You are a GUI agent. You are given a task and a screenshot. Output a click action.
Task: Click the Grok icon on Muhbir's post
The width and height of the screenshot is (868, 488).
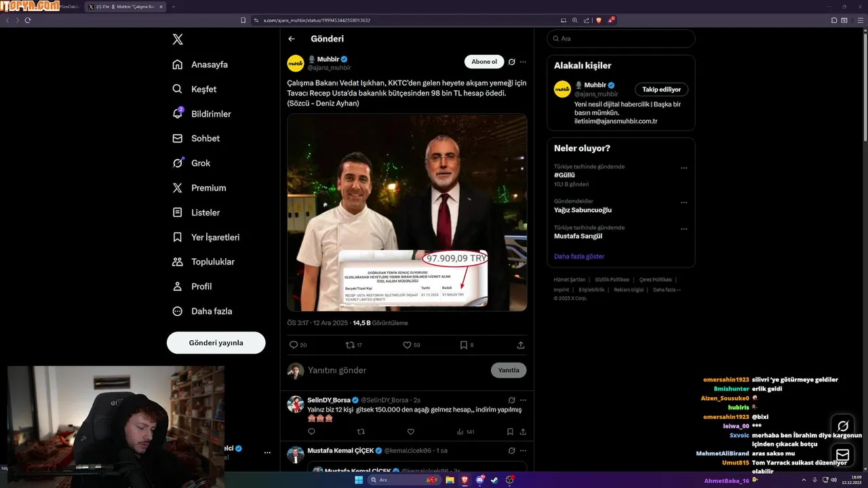512,62
